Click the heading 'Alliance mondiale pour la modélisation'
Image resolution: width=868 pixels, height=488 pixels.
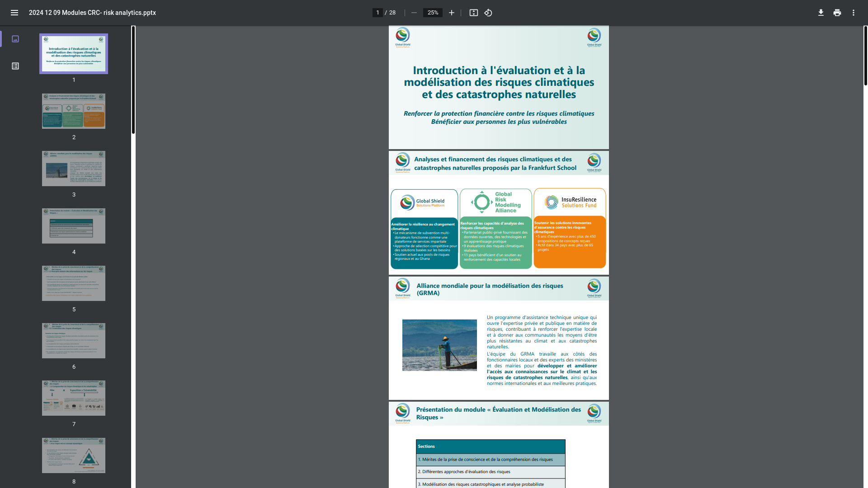490,289
